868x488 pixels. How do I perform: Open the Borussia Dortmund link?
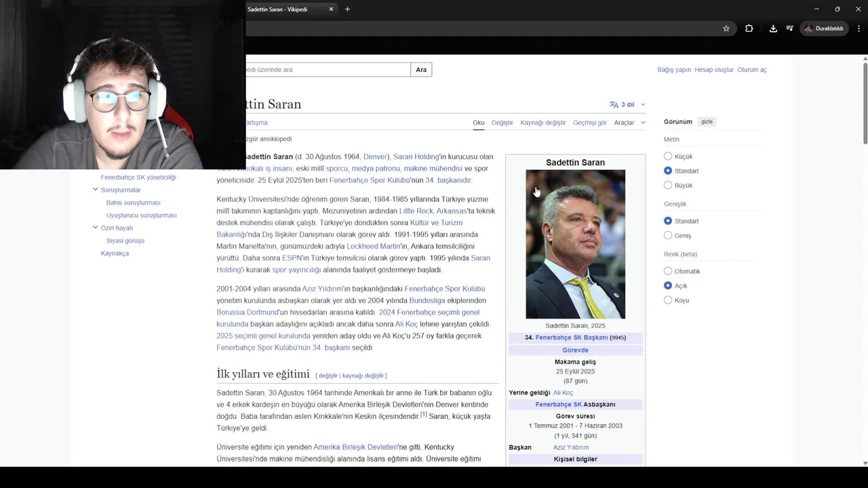click(248, 312)
